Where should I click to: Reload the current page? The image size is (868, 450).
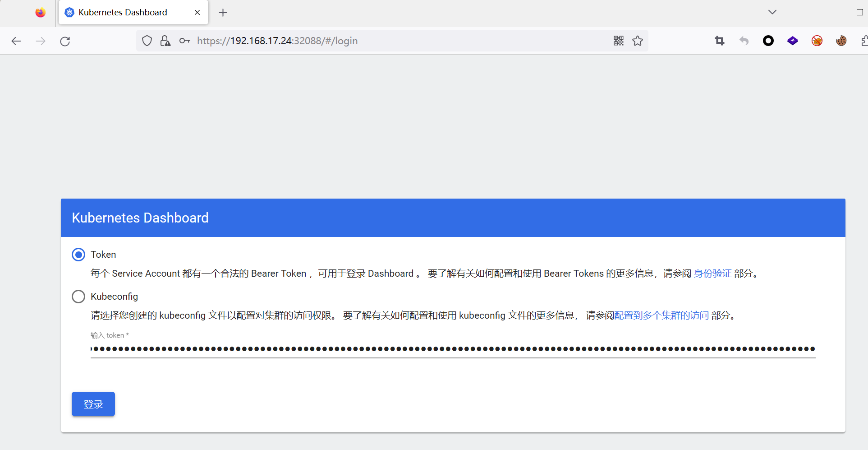point(65,41)
